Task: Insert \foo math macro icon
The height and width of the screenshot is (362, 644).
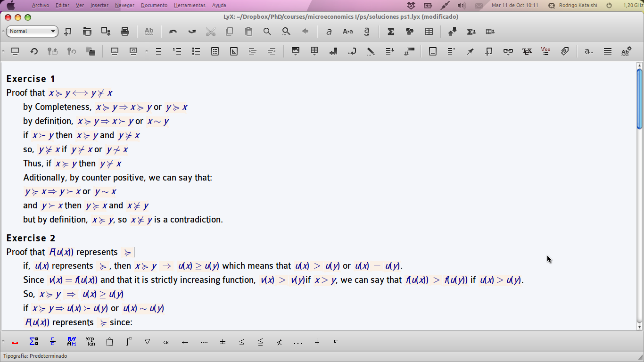Action: [x=546, y=51]
